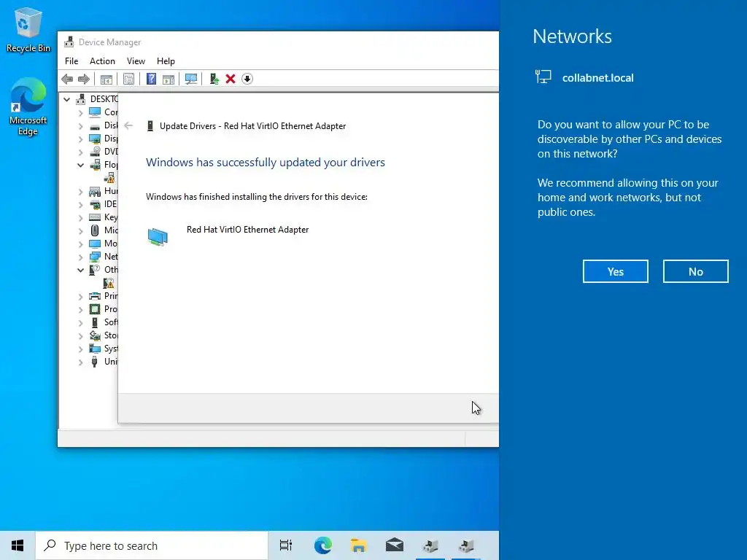Expand the Software devices node chevron

pos(80,323)
